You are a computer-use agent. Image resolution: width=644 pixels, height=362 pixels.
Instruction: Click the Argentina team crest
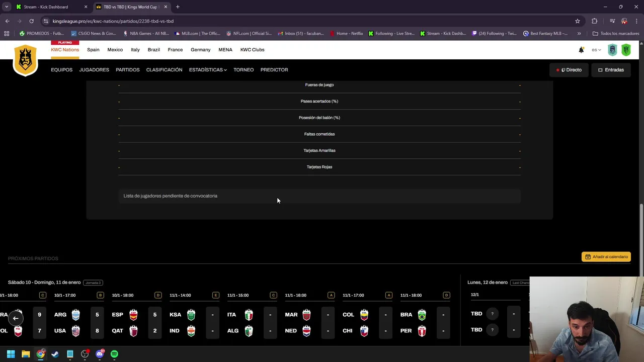75,315
